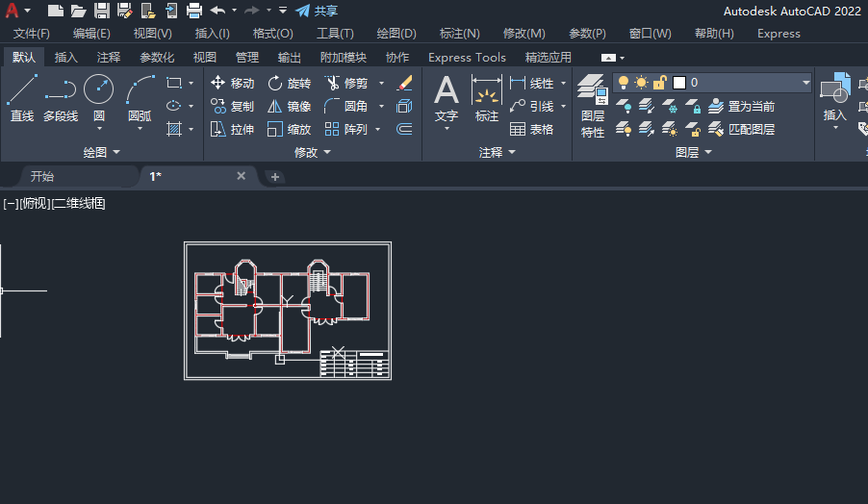Click the Rotate (旋转) tool
Image resolution: width=868 pixels, height=504 pixels.
coord(289,83)
